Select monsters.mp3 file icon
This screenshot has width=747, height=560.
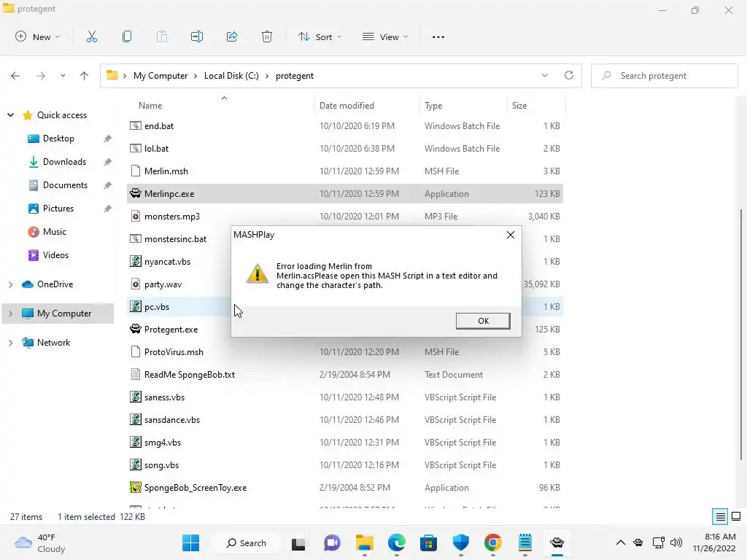(136, 216)
